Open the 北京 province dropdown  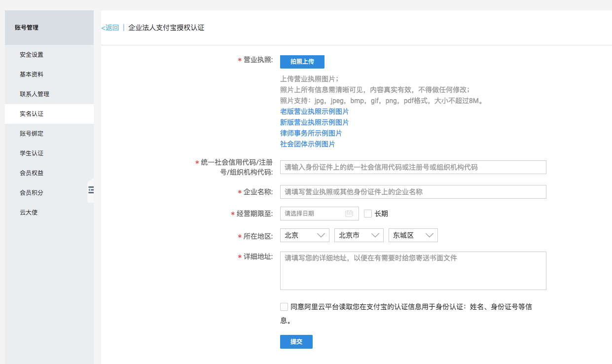[x=305, y=235]
